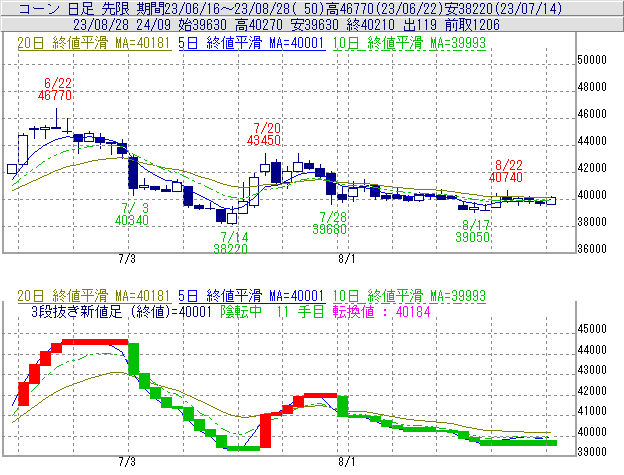Click the '8/22 40740' high label
The image size is (624, 475).
tap(506, 171)
